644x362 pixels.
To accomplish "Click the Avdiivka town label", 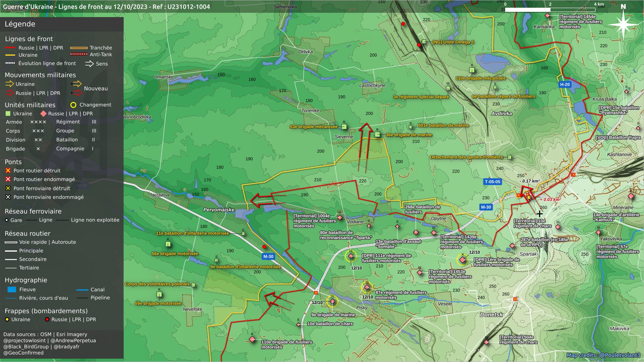I will tap(501, 114).
